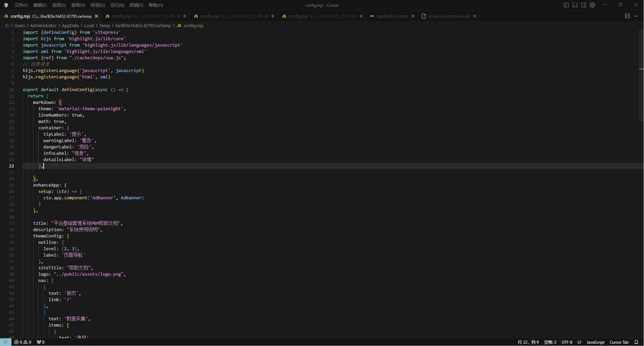Open the remote window status bar icon
Screen dimensions: 644x346
click(6, 342)
